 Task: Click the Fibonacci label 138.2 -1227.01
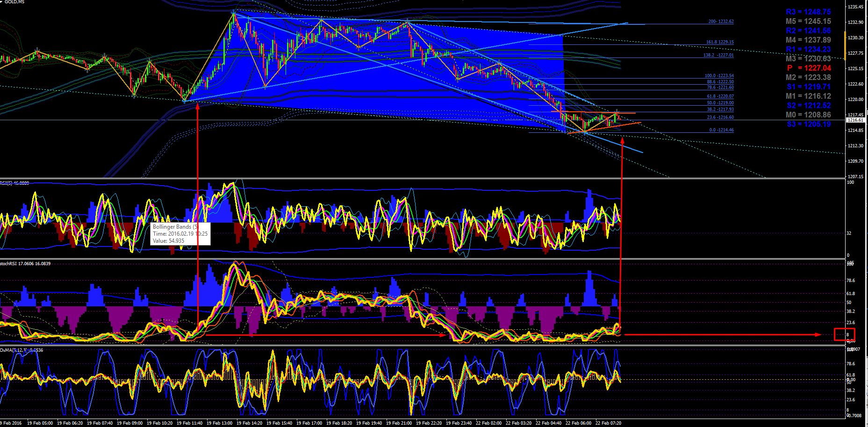click(718, 55)
